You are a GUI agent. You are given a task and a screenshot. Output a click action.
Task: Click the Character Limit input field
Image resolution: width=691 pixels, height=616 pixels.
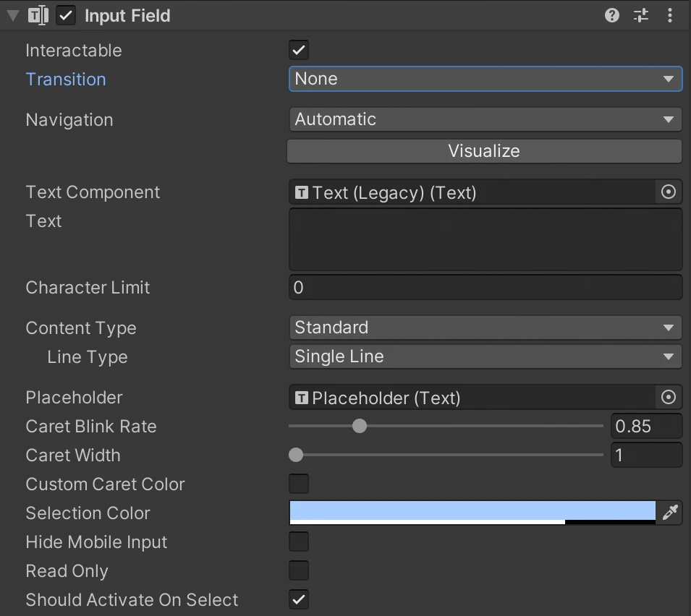[485, 288]
